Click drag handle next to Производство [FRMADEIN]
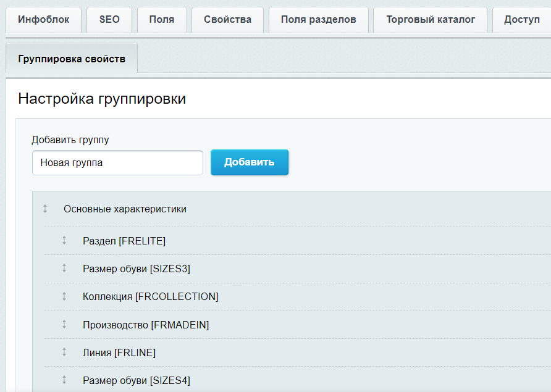This screenshot has width=551, height=392. (64, 325)
